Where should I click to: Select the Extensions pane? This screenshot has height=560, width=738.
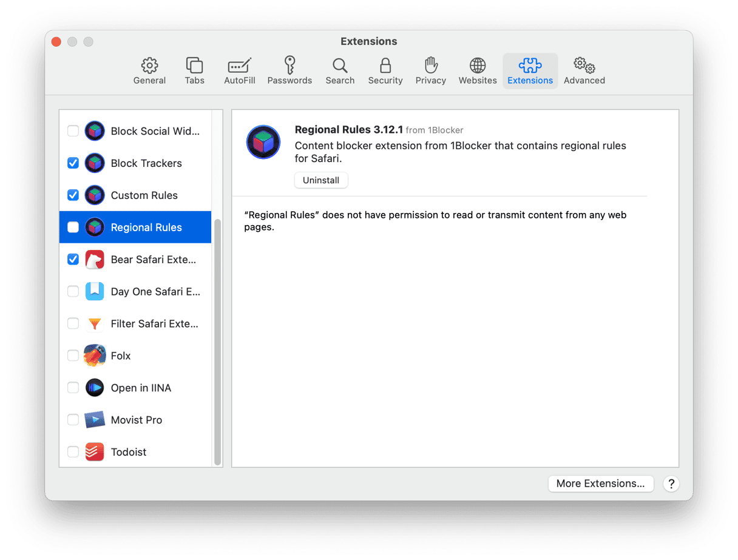pyautogui.click(x=530, y=71)
